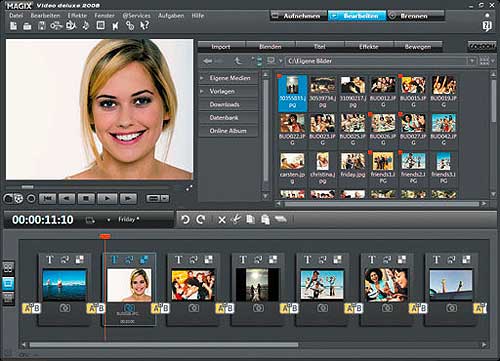Open the Online Album entry
This screenshot has height=361, width=500.
click(228, 131)
